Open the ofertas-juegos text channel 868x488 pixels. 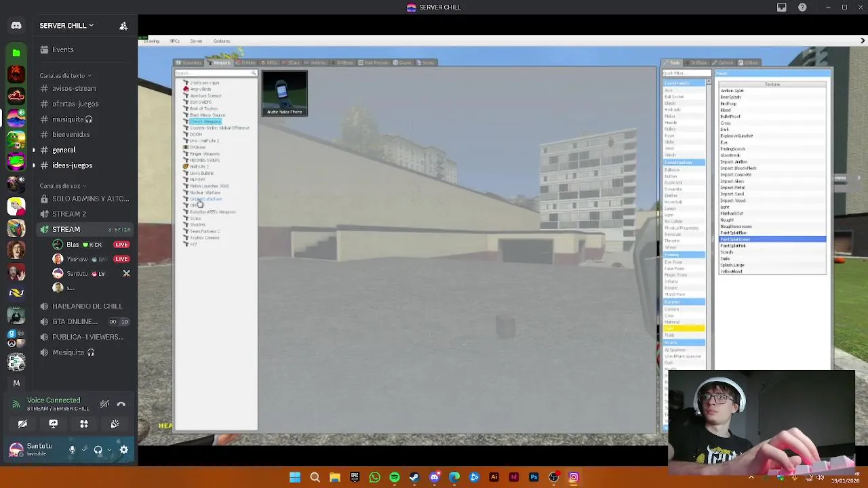(75, 104)
